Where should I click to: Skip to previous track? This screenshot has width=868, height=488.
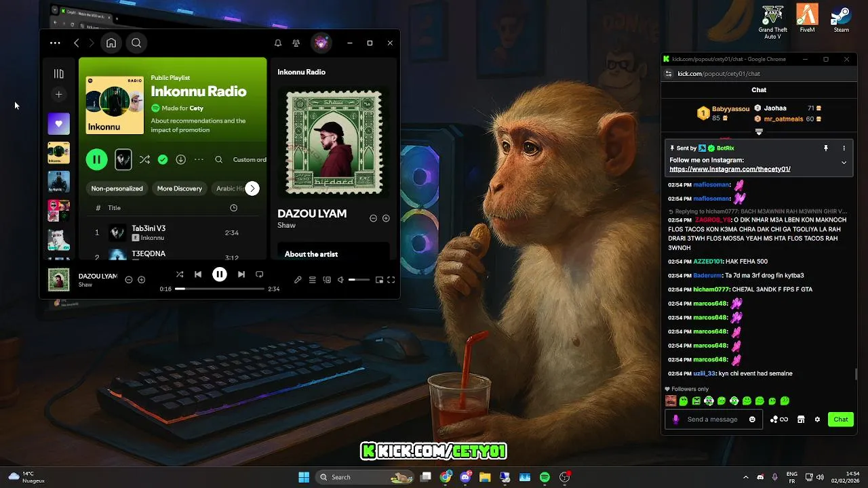coord(198,274)
